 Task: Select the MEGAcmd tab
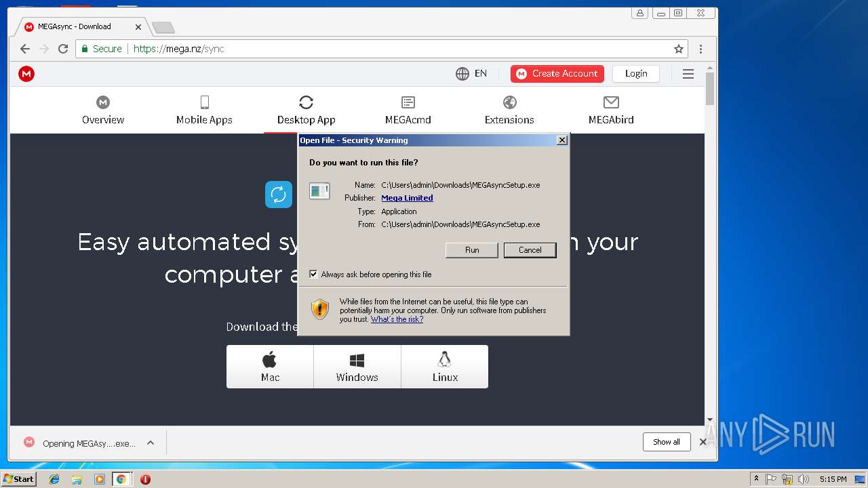[408, 110]
